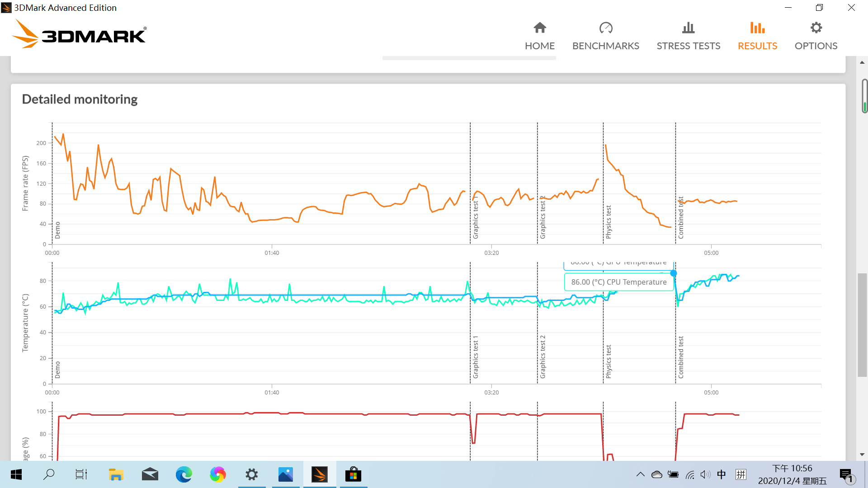Open the OneDrive cloud tray icon
Screen dimensions: 868x488
pos(657,474)
